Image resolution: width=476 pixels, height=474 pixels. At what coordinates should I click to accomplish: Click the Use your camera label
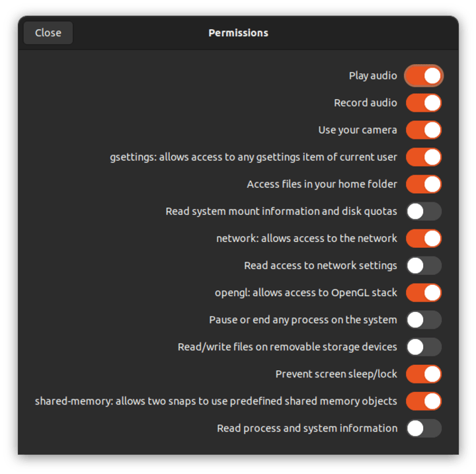pos(358,130)
